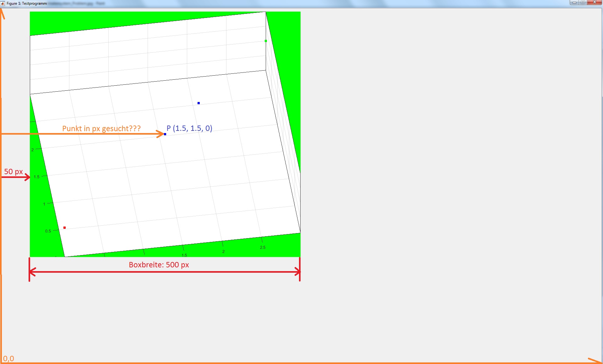Click the 'Punkt in px gesucht???' text
Viewport: 603px width, 364px height.
(x=101, y=128)
